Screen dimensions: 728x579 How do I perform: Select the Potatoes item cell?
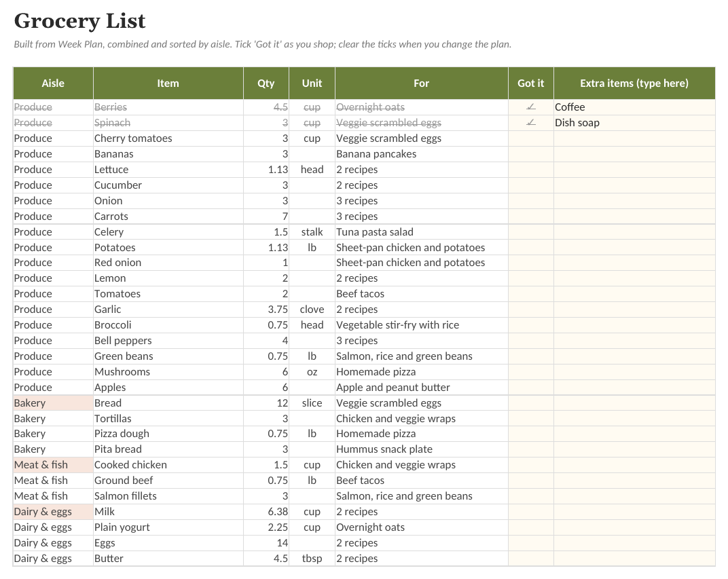tap(168, 247)
